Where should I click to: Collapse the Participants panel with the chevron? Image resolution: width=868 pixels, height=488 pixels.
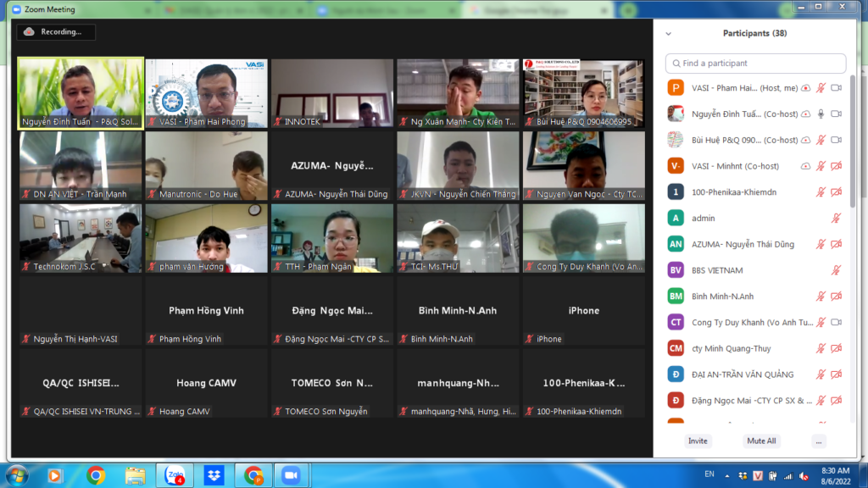[x=668, y=34]
